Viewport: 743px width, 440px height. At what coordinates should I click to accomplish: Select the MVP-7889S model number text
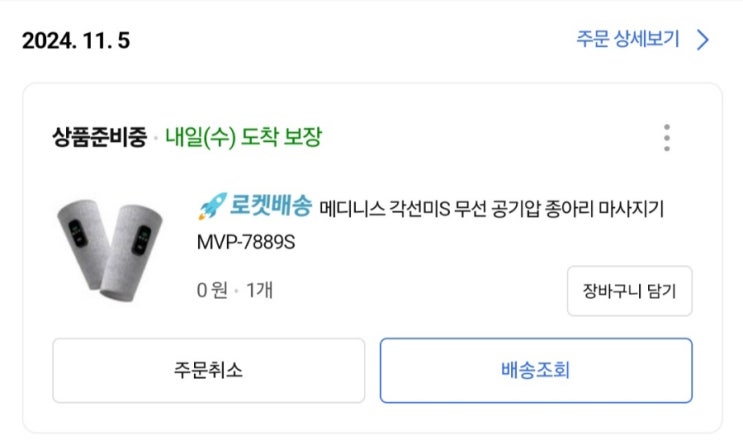coord(247,243)
